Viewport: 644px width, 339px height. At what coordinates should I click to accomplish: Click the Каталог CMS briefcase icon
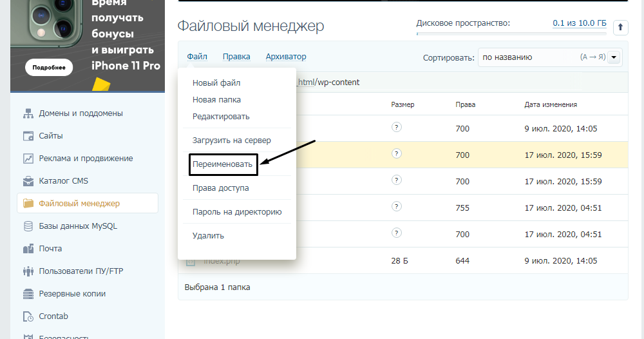[x=28, y=181]
